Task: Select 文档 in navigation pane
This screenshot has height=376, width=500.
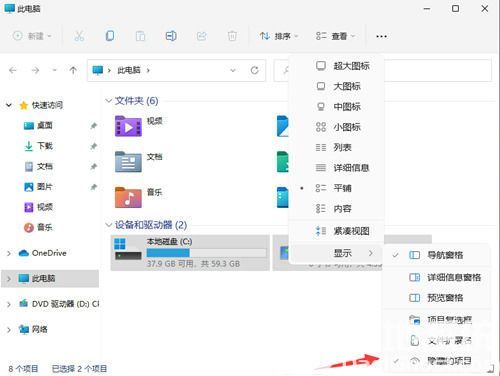Action: pyautogui.click(x=44, y=166)
